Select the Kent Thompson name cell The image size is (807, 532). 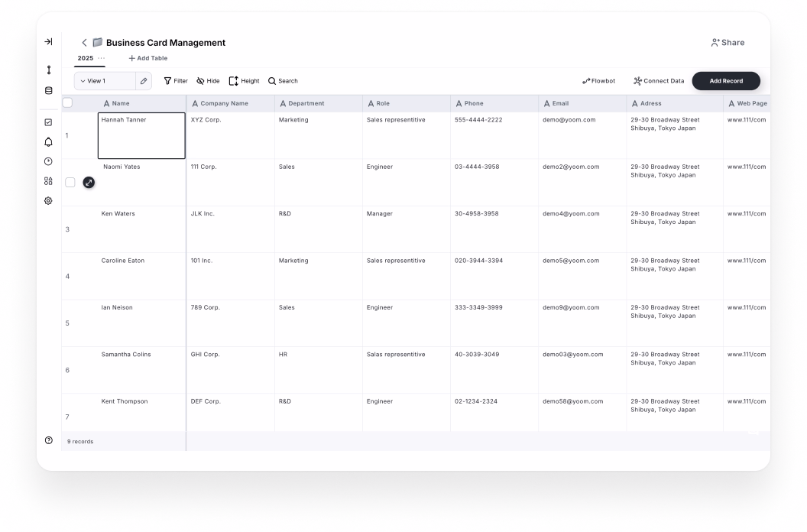(141, 413)
